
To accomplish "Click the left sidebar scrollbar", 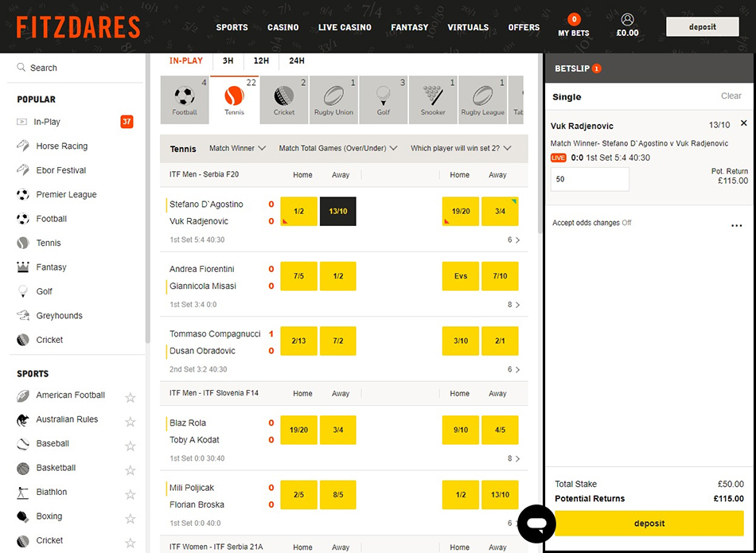I will click(x=147, y=197).
